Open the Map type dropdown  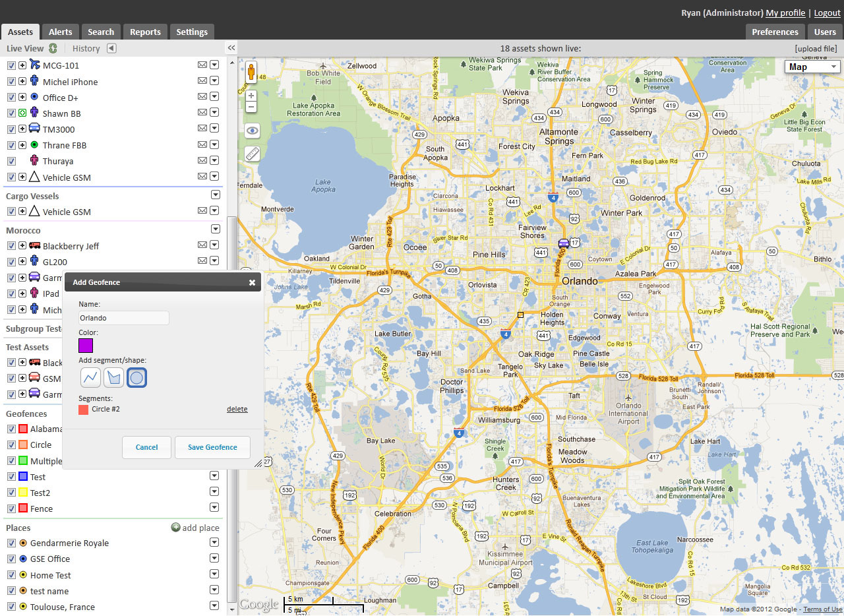[812, 67]
